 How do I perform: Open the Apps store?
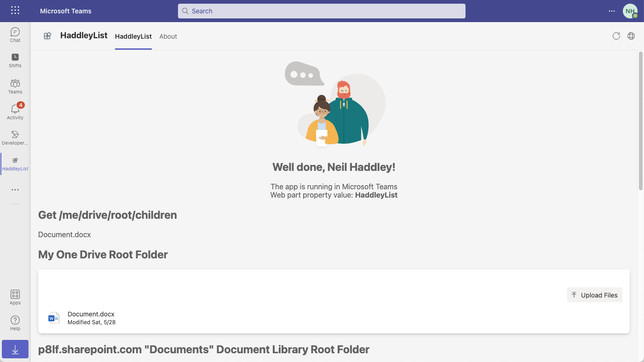point(15,298)
